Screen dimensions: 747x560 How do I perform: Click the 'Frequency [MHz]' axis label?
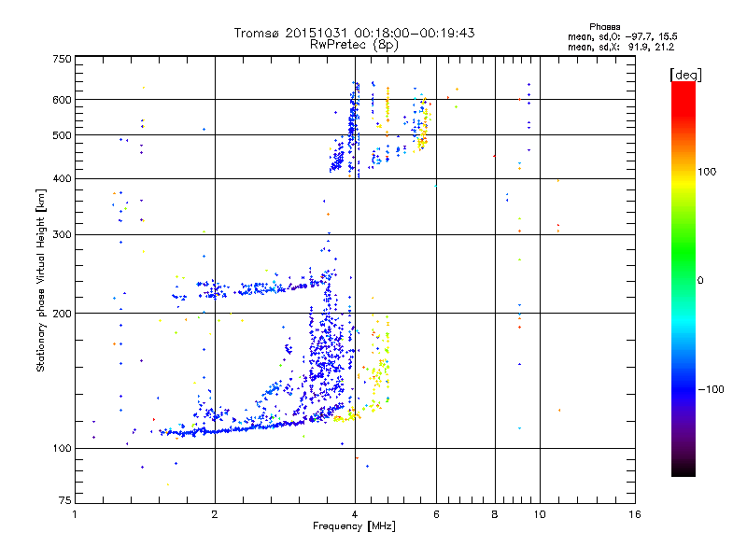coord(354,526)
